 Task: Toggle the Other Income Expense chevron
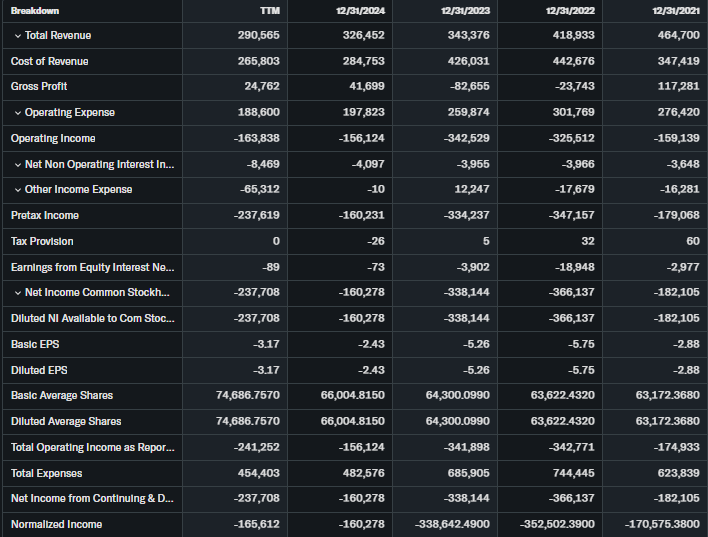pyautogui.click(x=17, y=190)
